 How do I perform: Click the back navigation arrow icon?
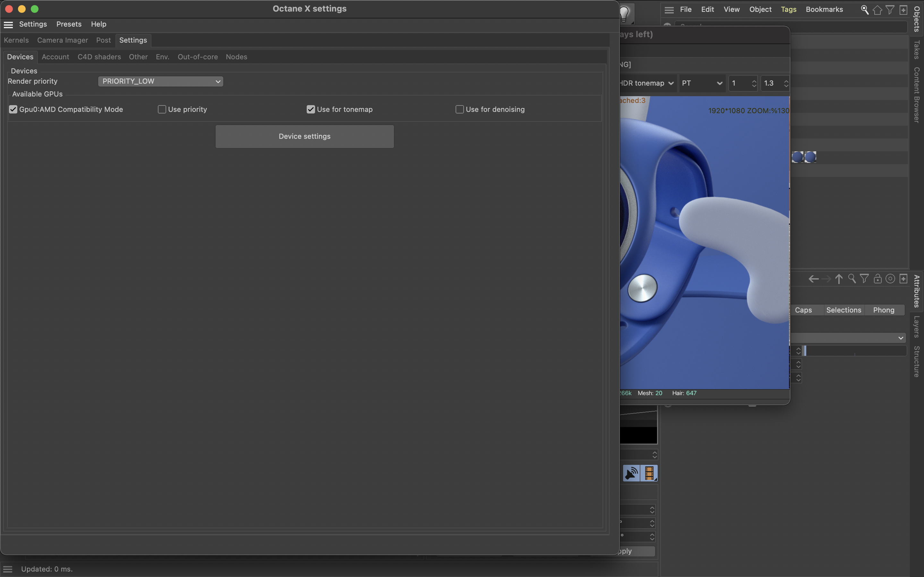point(813,279)
